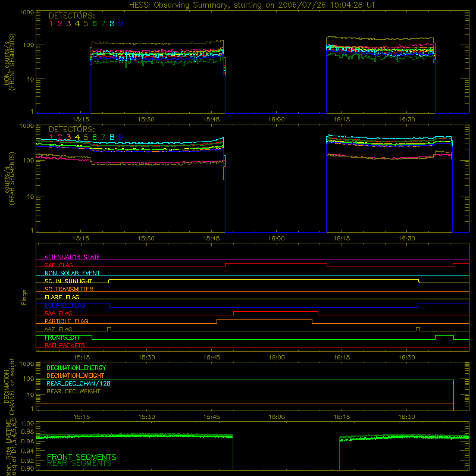The height and width of the screenshot is (476, 476).
Task: Select red detector 1 in rear segments legend
Action: click(x=51, y=137)
